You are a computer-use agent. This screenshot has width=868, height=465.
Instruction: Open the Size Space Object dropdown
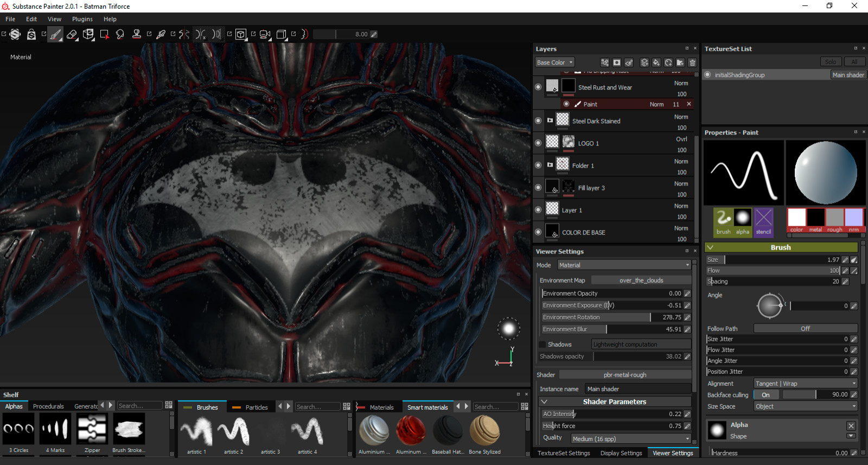[x=806, y=406]
